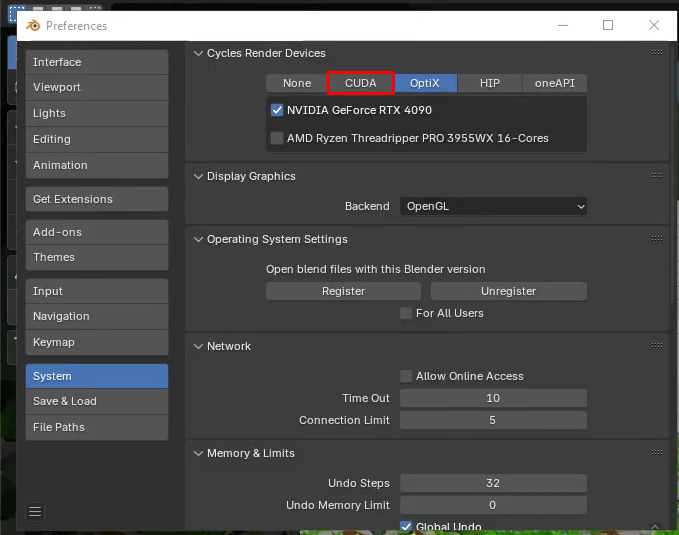Viewport: 679px width, 535px height.
Task: Click the Unregister button
Action: pos(509,291)
